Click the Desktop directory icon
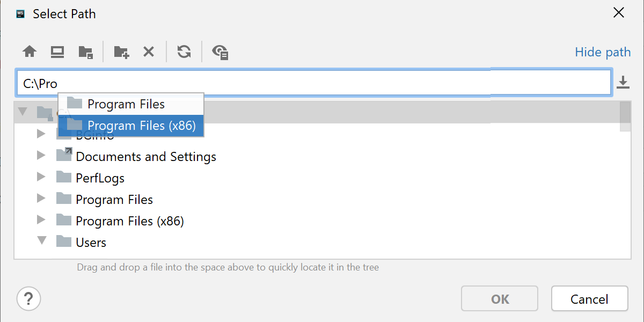The image size is (644, 322). [57, 52]
